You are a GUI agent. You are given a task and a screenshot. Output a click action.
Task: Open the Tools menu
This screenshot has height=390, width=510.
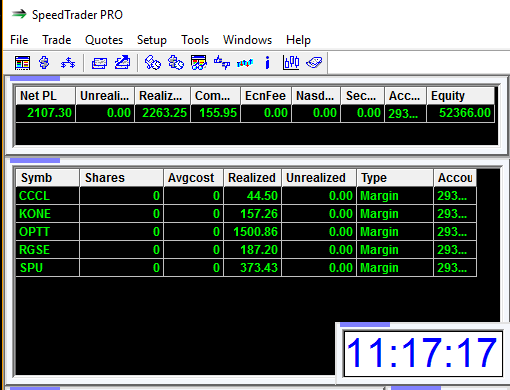195,40
